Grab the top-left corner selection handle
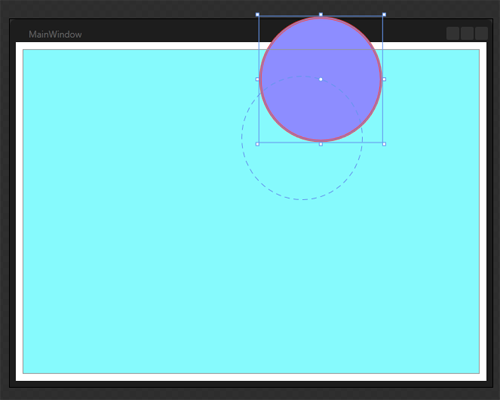 point(257,15)
